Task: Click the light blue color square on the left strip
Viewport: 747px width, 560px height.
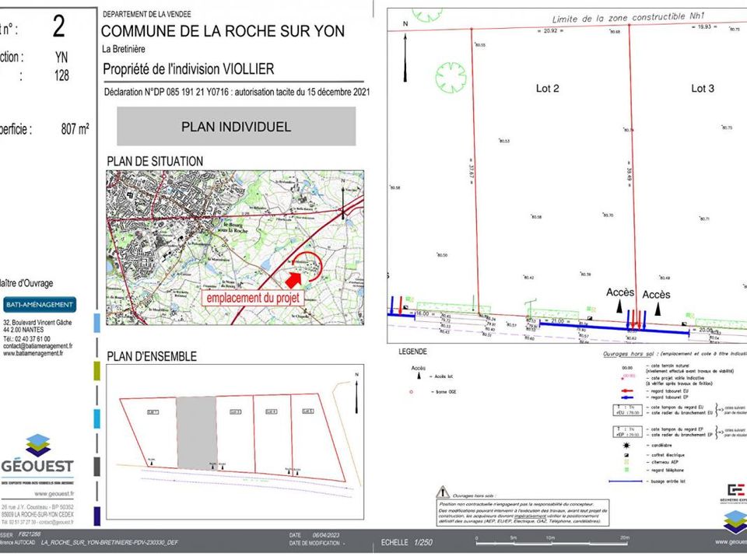Action: point(96,322)
